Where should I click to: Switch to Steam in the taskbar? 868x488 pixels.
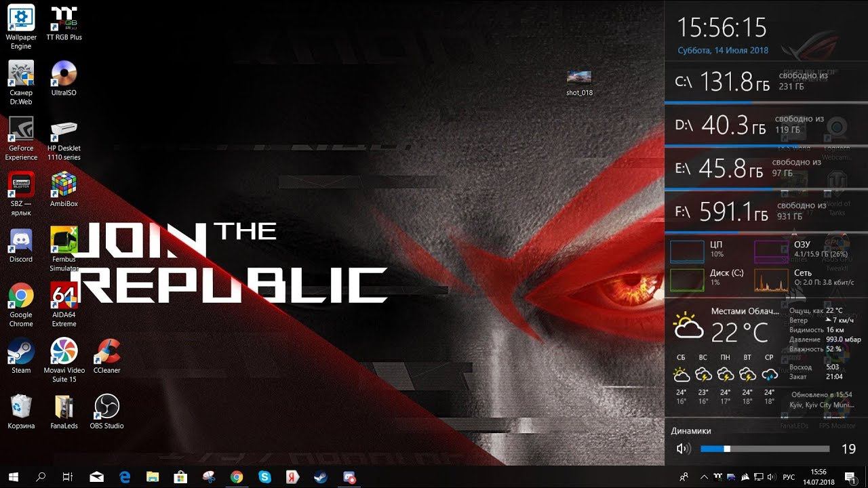pyautogui.click(x=320, y=476)
